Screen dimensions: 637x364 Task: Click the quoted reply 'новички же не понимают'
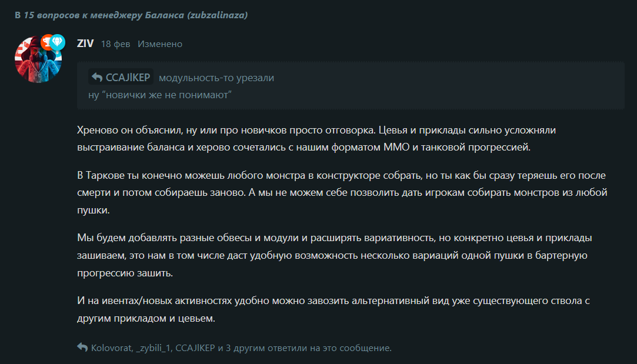160,95
